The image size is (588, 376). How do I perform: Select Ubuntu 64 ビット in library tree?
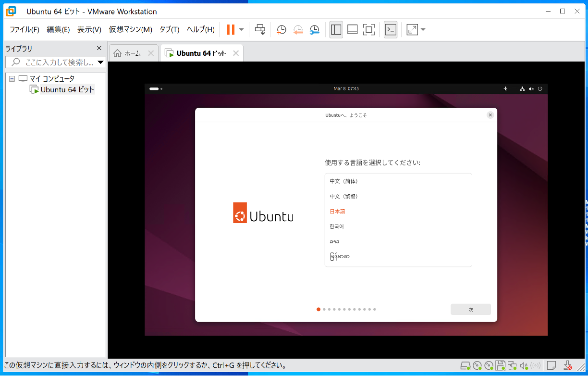point(67,89)
